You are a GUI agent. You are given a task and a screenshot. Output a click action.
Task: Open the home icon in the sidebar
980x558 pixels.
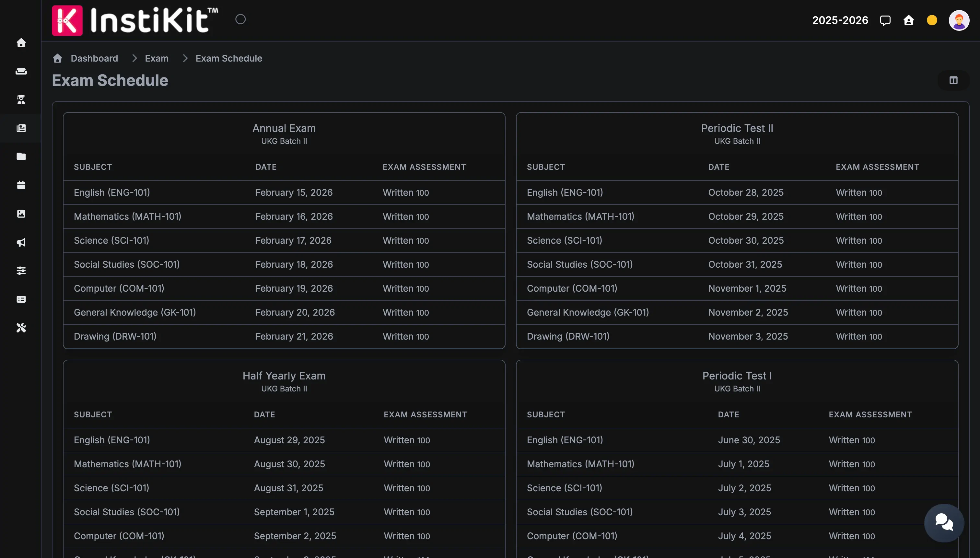point(21,42)
